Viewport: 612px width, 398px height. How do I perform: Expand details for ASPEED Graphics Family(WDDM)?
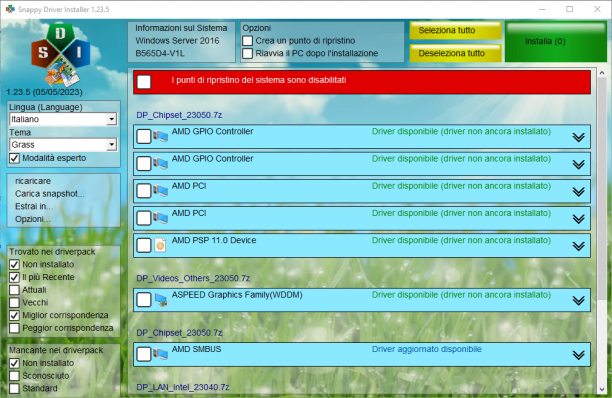(578, 300)
